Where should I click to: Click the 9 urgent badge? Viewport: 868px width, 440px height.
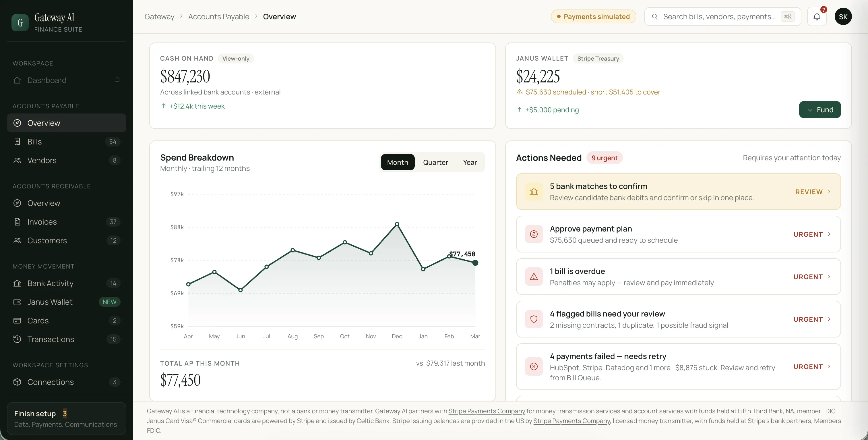pos(604,158)
